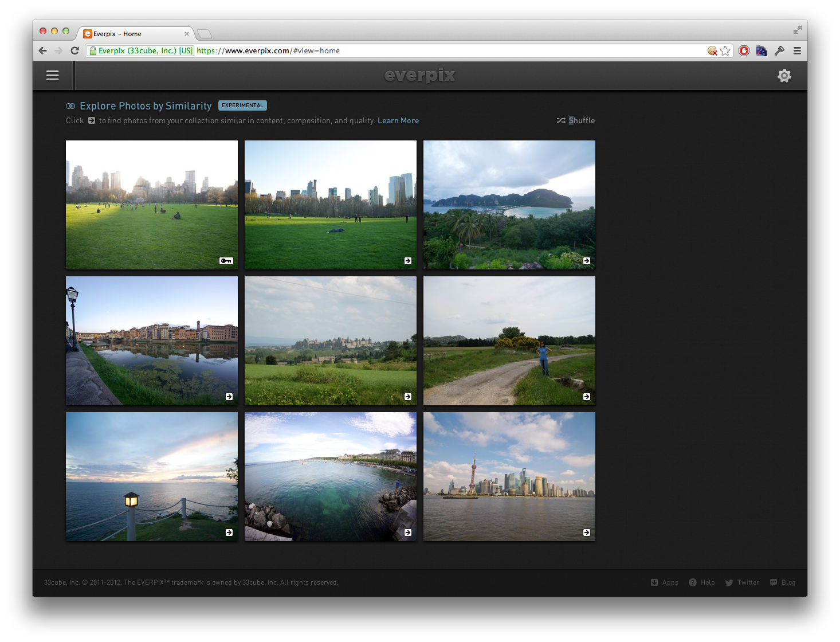Click similarity arrow on Florence river photo
Screen dimensions: 840x642
tap(229, 397)
